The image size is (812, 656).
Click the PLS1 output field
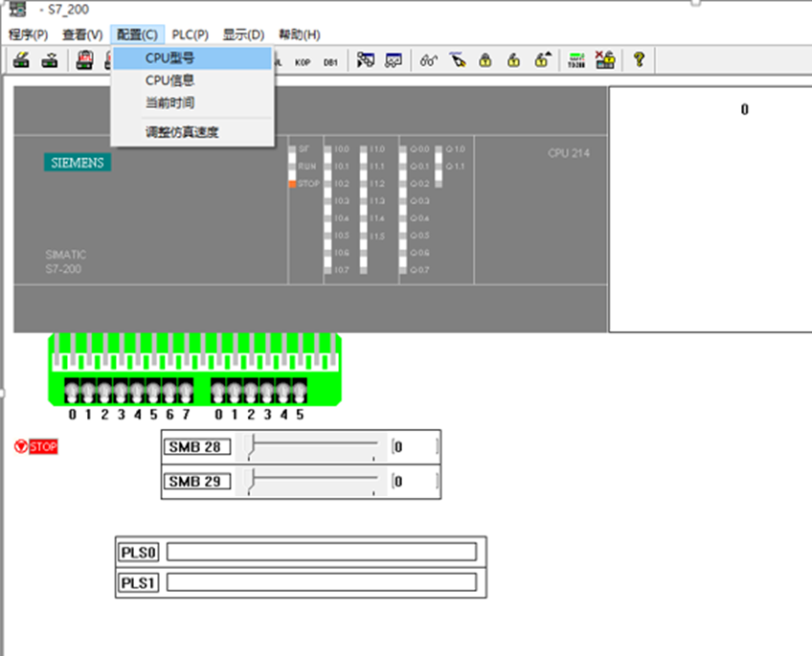tap(322, 582)
